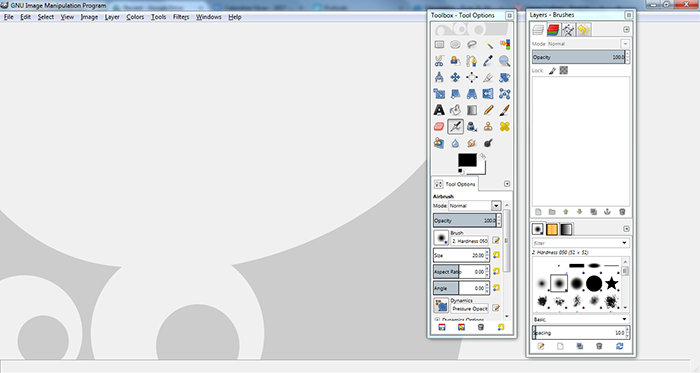Click refresh brushes button
700x373 pixels.
coord(620,346)
